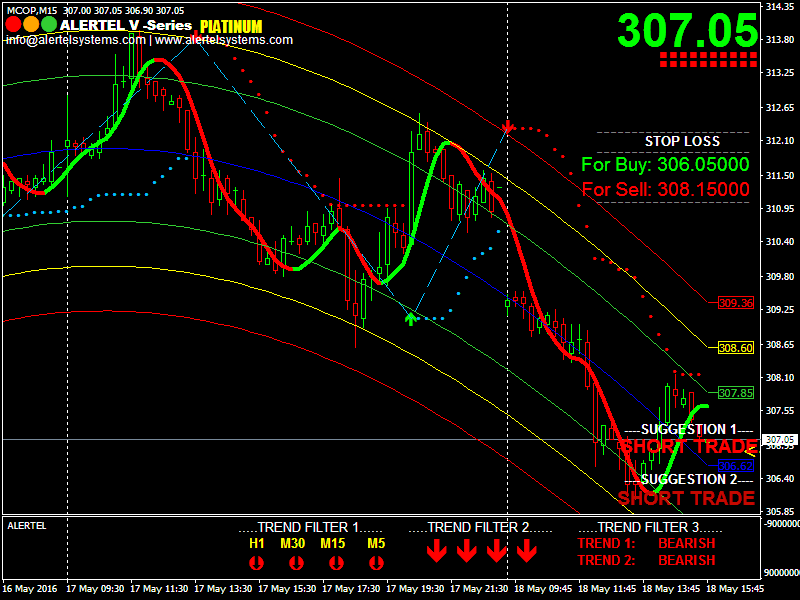This screenshot has height=600, width=800.
Task: Click the 310.40 price axis label
Action: tap(780, 241)
